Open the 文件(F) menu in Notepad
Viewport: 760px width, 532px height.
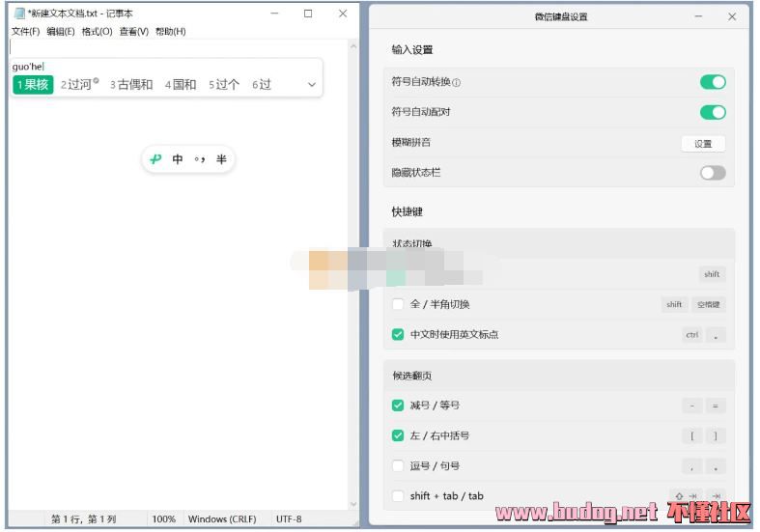(25, 32)
